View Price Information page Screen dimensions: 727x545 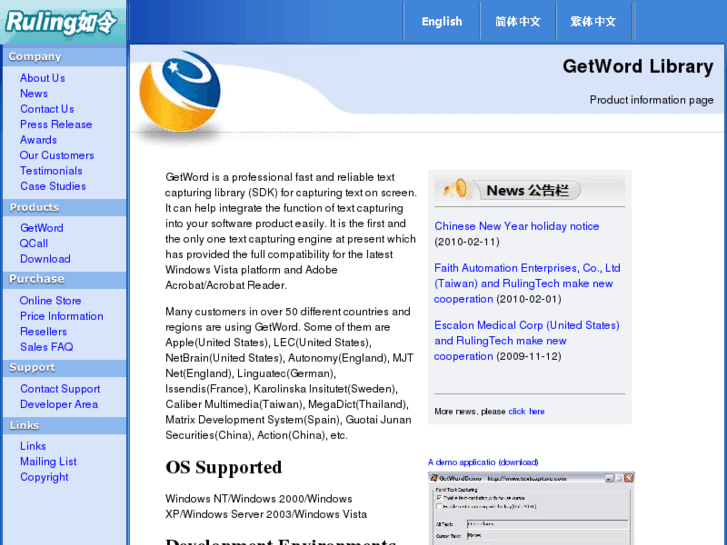pyautogui.click(x=61, y=316)
